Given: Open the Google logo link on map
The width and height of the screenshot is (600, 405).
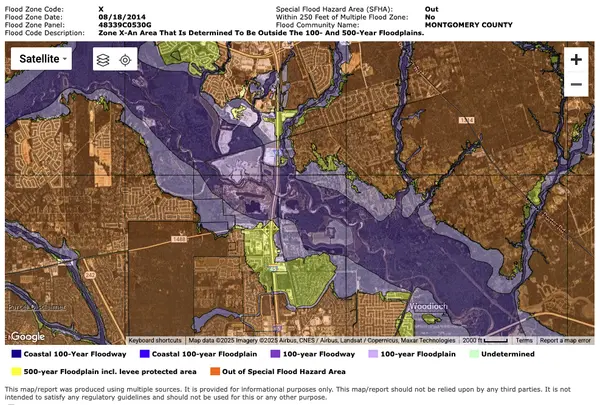Looking at the screenshot, I should (x=28, y=336).
